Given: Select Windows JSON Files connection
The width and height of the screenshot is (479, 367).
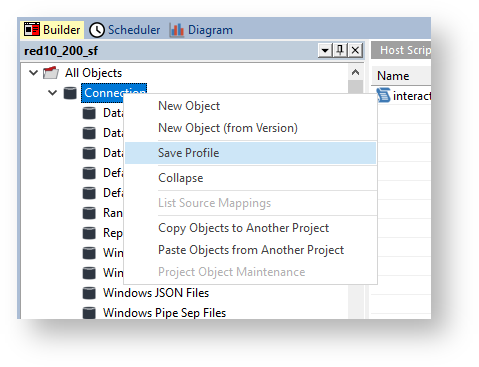Looking at the screenshot, I should (x=156, y=293).
